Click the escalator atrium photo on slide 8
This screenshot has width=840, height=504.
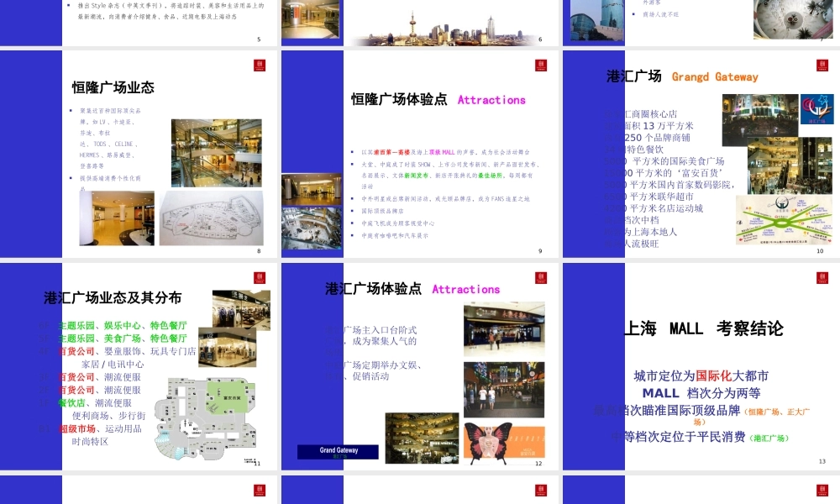click(217, 153)
